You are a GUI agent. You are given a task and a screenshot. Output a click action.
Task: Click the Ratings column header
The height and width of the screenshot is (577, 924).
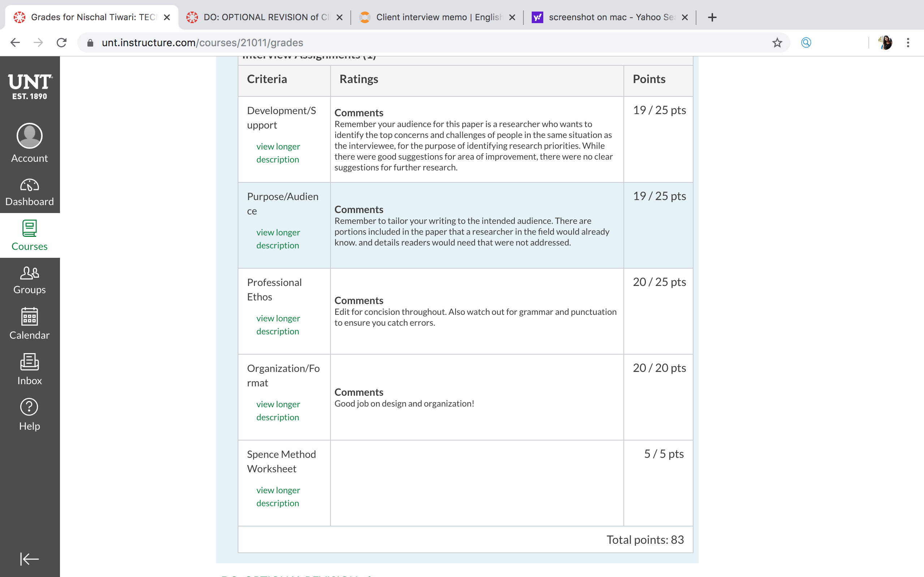pyautogui.click(x=359, y=79)
